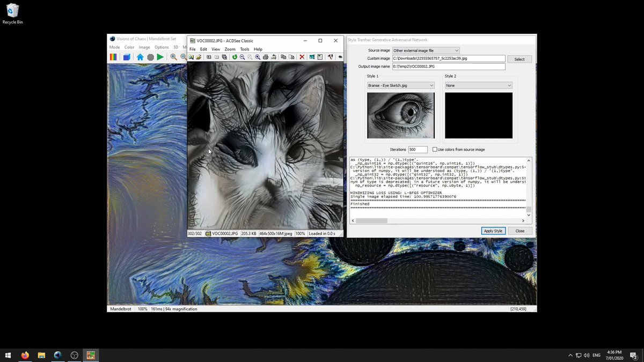
Task: Click the move-to icon in ACDSee toolbar
Action: (291, 57)
